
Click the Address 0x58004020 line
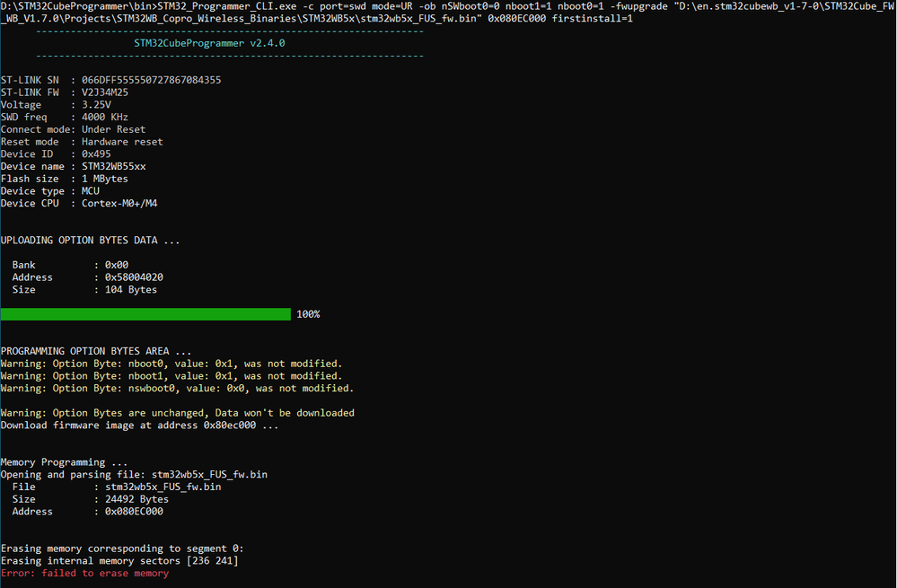[x=87, y=277]
